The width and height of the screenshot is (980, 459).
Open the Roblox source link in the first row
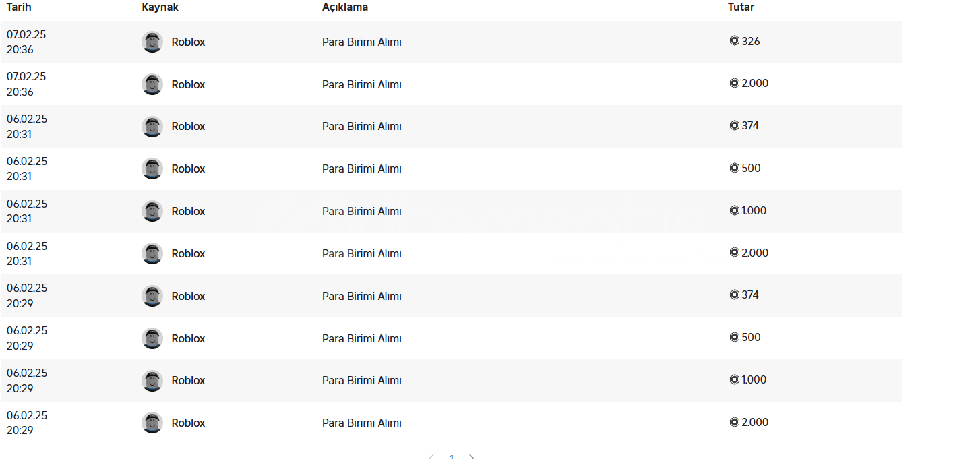pos(188,42)
